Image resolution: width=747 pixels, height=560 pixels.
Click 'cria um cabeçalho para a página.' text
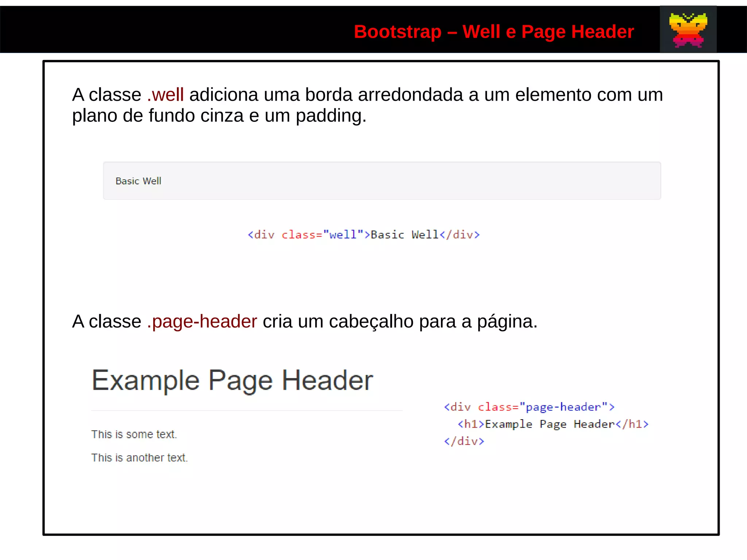pos(400,322)
